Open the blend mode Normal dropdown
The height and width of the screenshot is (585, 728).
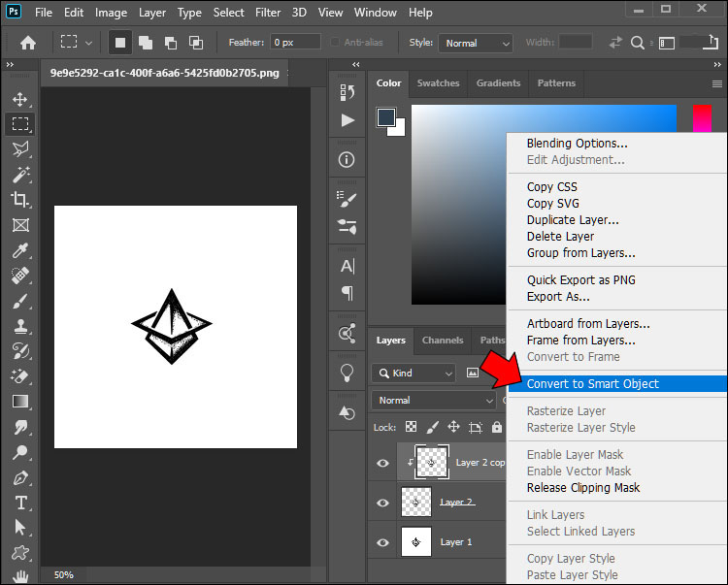434,400
